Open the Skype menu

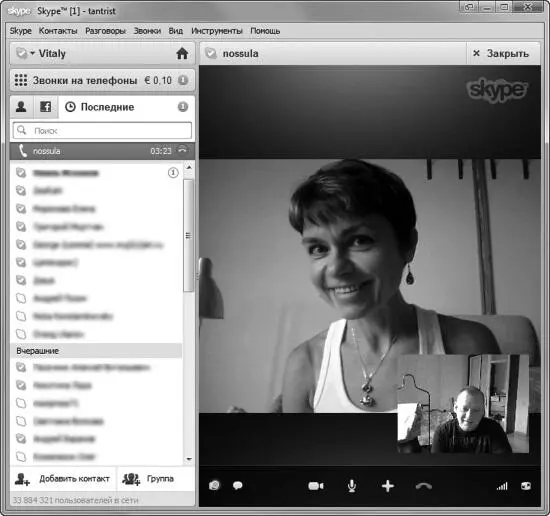coord(20,31)
